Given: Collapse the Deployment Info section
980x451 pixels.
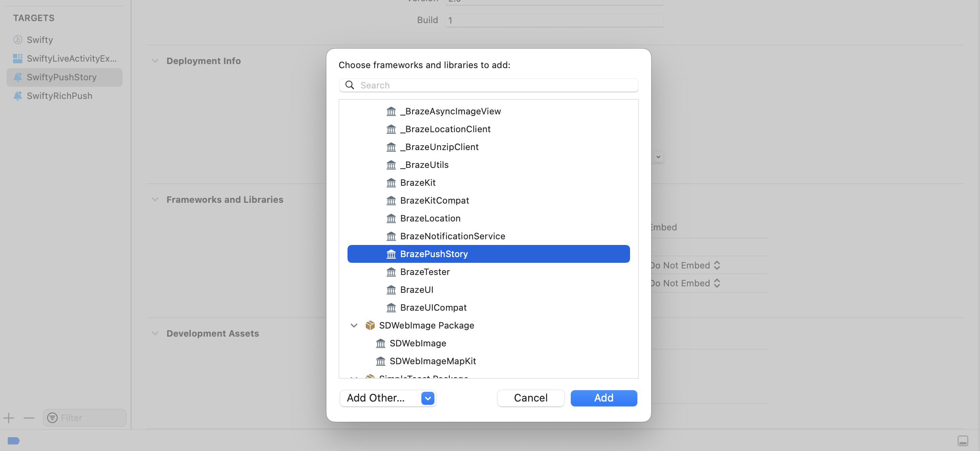Looking at the screenshot, I should coord(155,61).
